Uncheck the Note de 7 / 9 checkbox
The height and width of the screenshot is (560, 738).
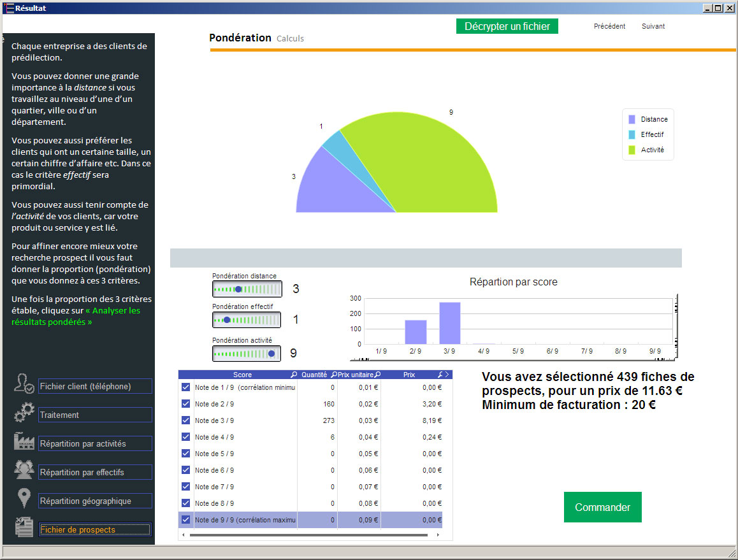tap(185, 487)
